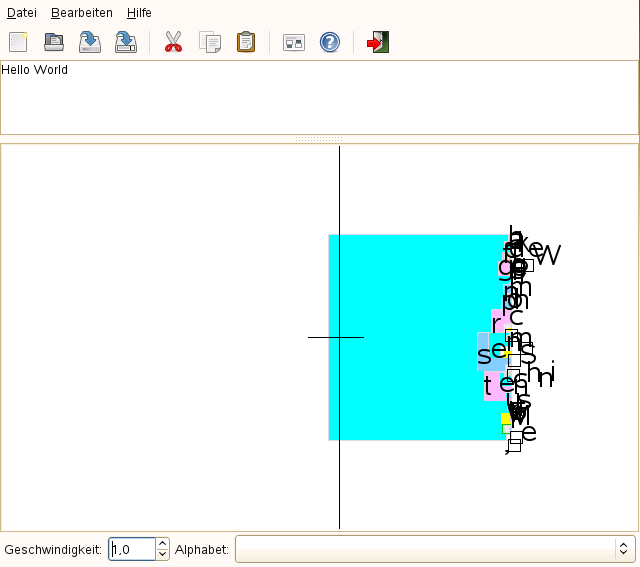Save the document with the Save icon

[90, 42]
